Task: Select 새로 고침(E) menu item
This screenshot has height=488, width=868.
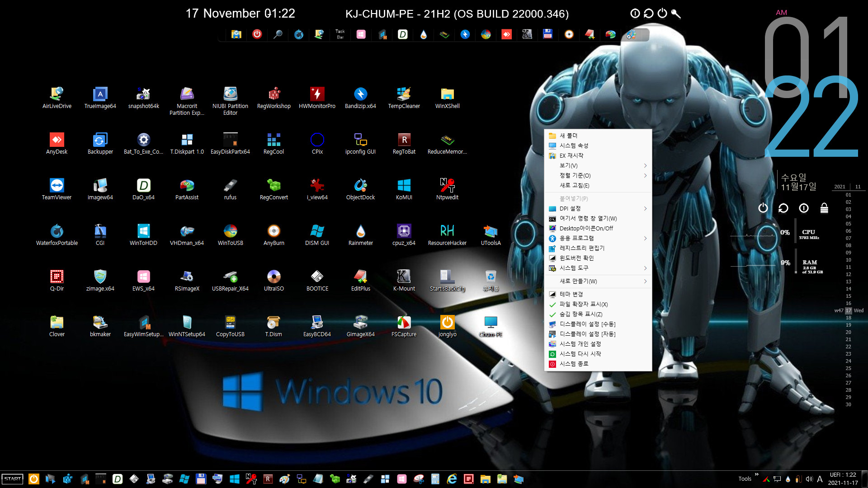Action: [x=598, y=185]
